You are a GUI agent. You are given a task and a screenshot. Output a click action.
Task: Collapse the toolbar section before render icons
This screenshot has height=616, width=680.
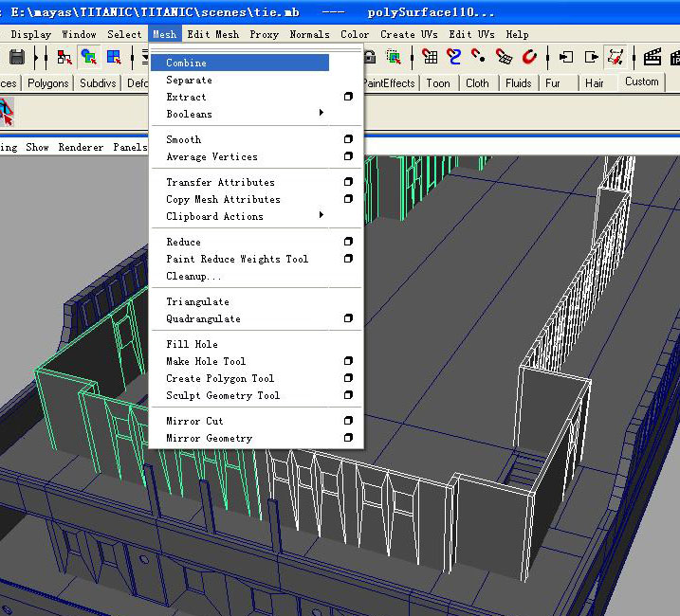(x=634, y=57)
